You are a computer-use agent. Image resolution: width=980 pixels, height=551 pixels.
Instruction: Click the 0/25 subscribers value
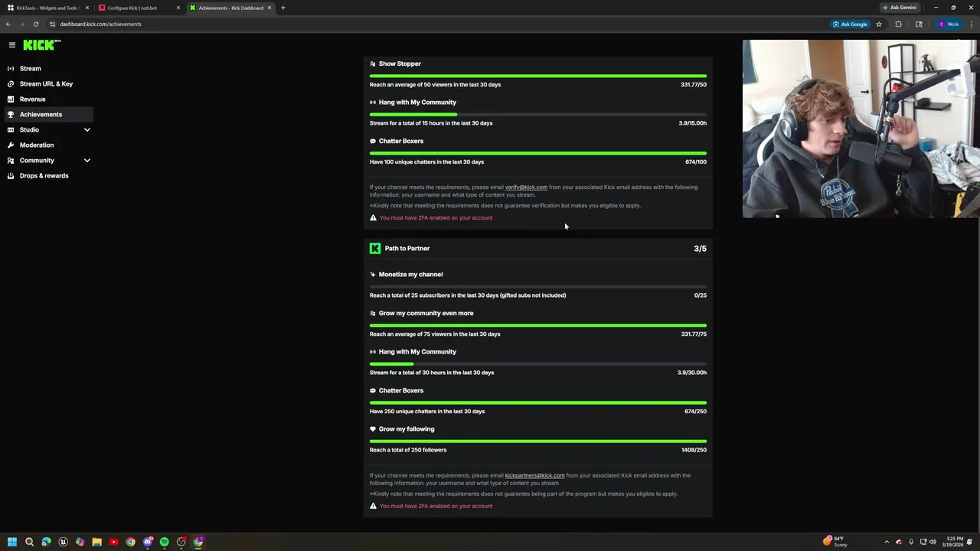point(701,295)
